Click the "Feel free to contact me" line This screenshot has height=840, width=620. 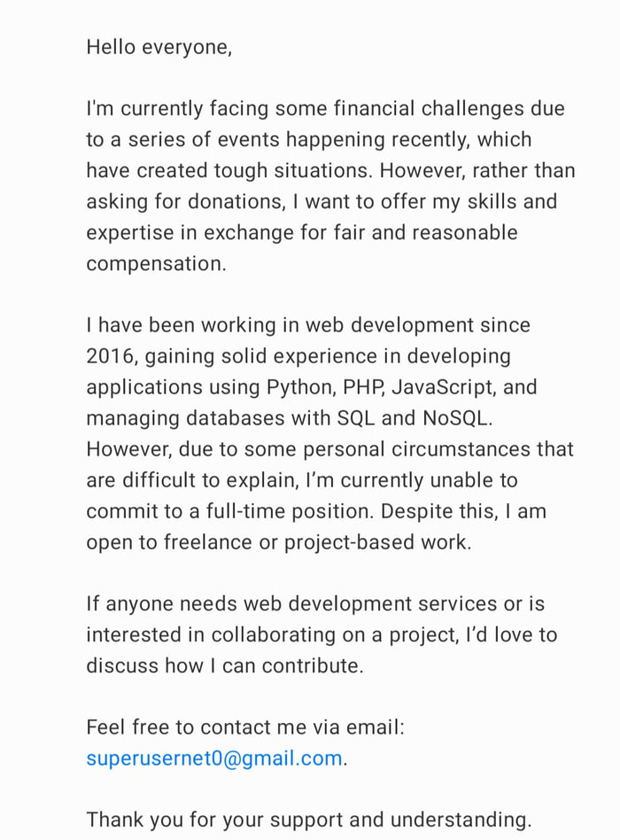point(244,728)
